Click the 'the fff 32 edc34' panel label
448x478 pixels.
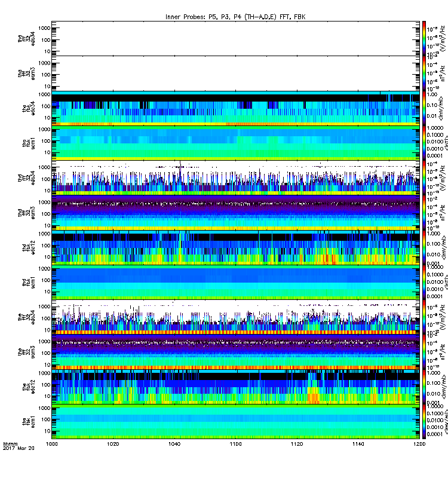[26, 317]
